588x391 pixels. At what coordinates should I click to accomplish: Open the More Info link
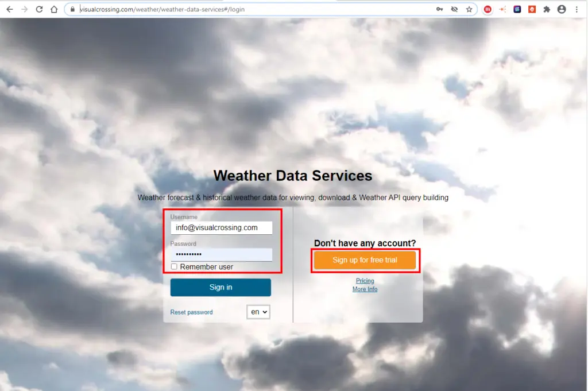365,289
